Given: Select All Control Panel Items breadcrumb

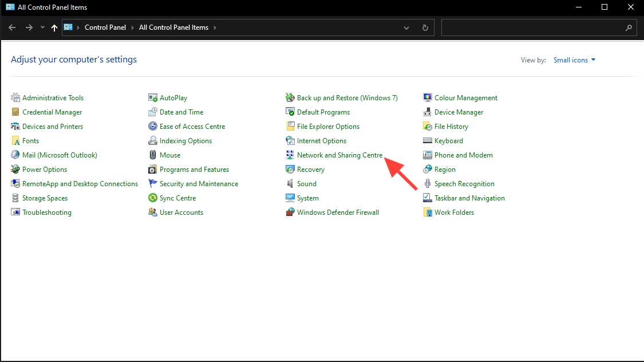Looking at the screenshot, I should click(173, 27).
